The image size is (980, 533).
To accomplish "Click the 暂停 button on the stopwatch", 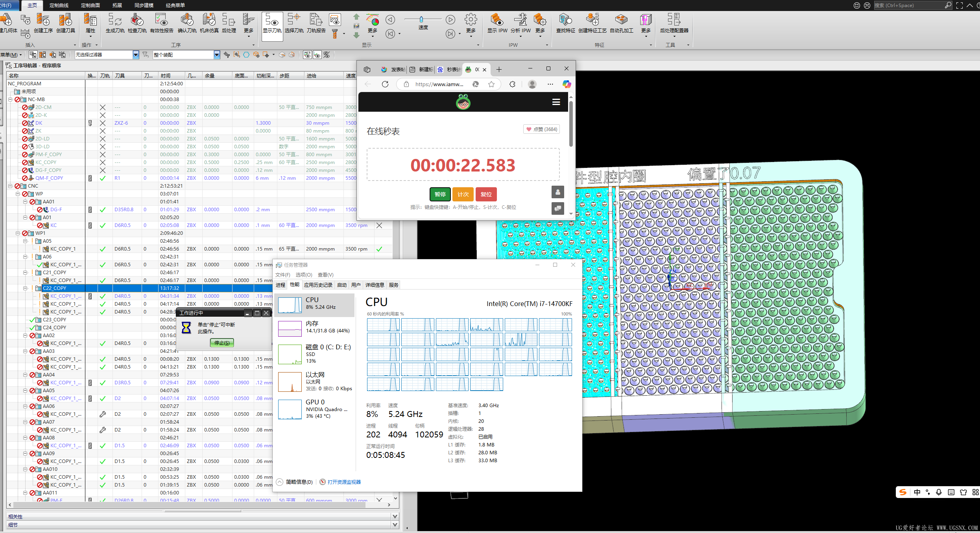I will pyautogui.click(x=440, y=194).
